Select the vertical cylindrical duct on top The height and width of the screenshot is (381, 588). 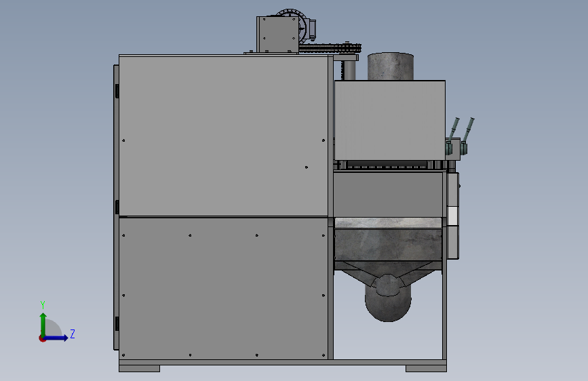pos(391,66)
